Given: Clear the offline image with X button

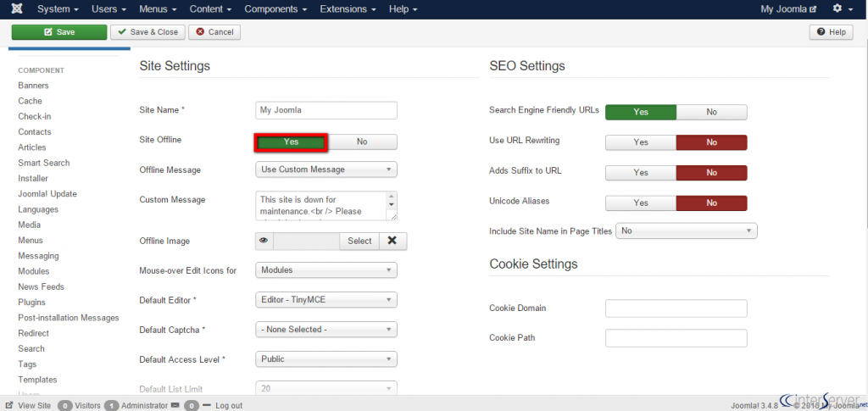Looking at the screenshot, I should click(392, 242).
